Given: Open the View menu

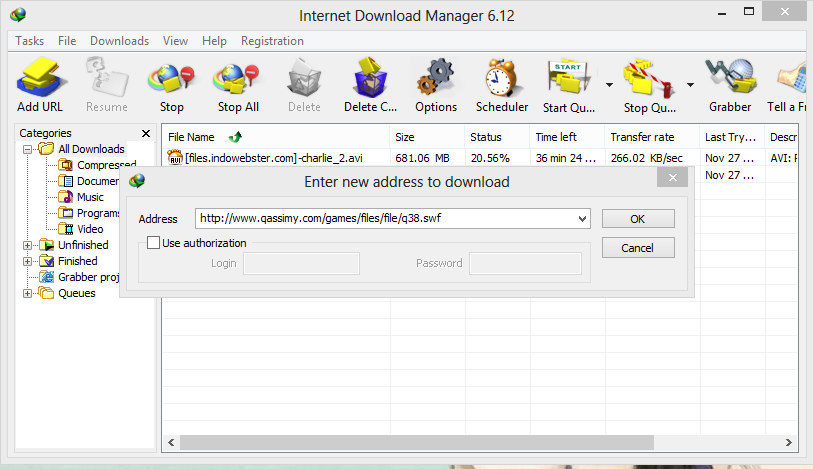Looking at the screenshot, I should click(175, 41).
